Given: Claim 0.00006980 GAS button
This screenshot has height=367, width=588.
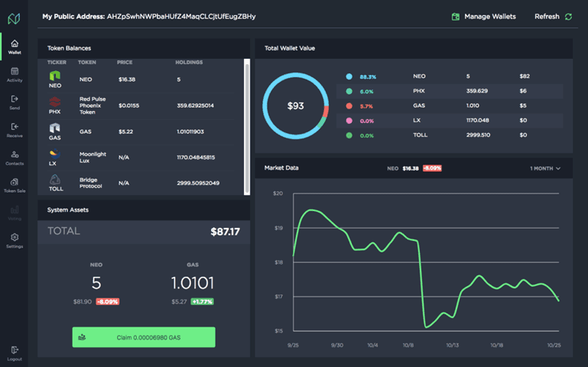Looking at the screenshot, I should [144, 337].
